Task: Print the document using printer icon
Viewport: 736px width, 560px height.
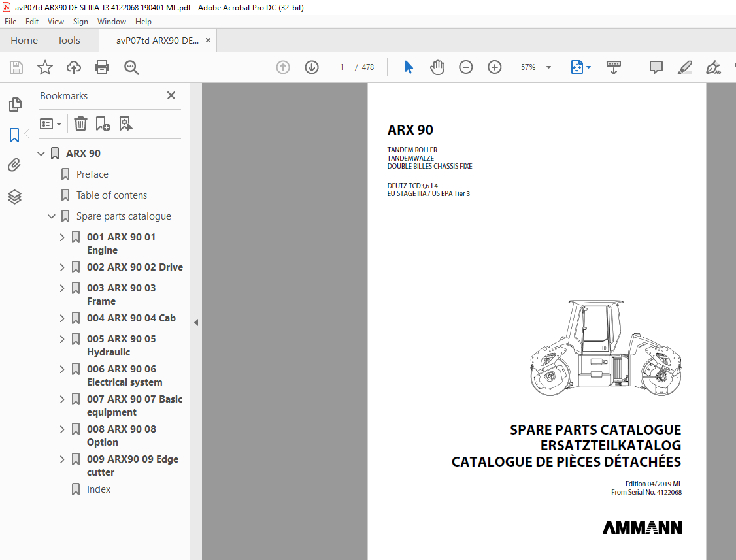Action: (x=102, y=67)
